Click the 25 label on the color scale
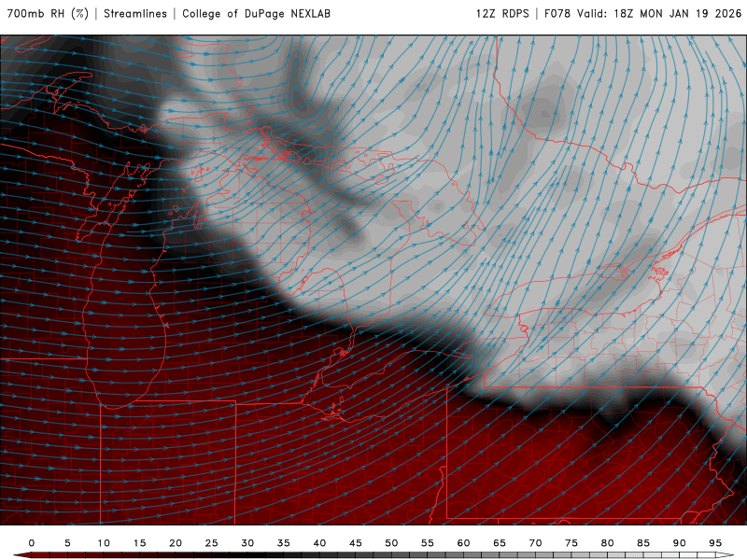 pyautogui.click(x=212, y=543)
